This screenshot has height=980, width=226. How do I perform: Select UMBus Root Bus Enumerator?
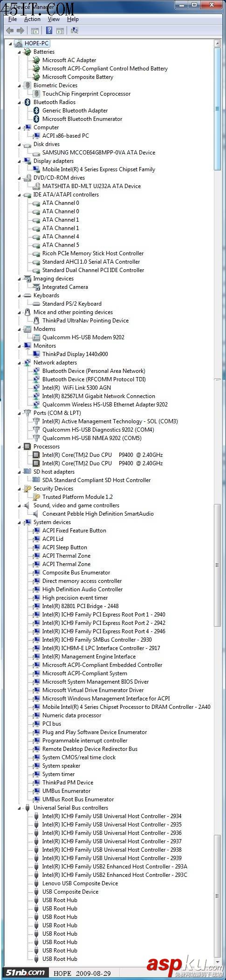click(78, 799)
